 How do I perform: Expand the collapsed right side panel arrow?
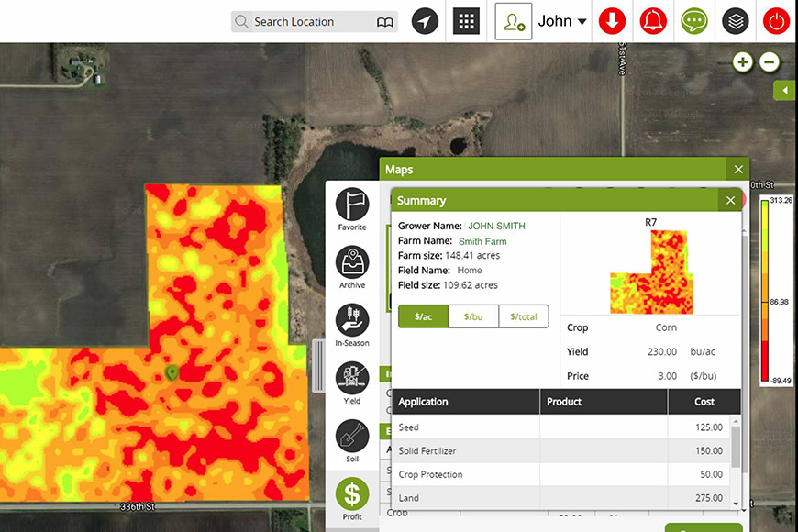pos(784,90)
